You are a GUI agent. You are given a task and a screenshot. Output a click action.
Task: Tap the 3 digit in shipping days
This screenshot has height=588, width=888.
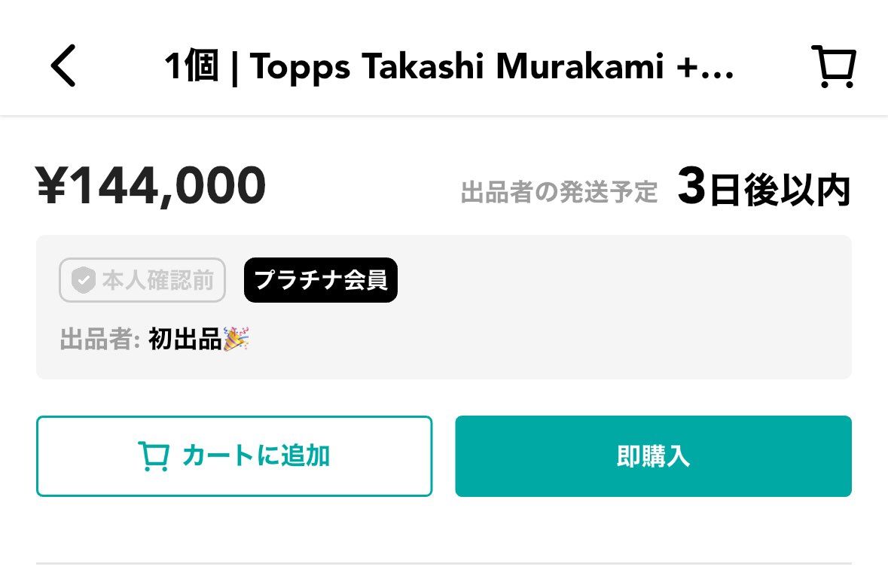point(691,186)
